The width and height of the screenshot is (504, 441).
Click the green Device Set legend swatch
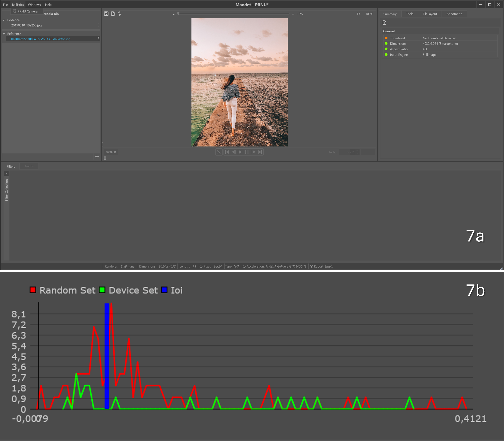[x=102, y=290]
